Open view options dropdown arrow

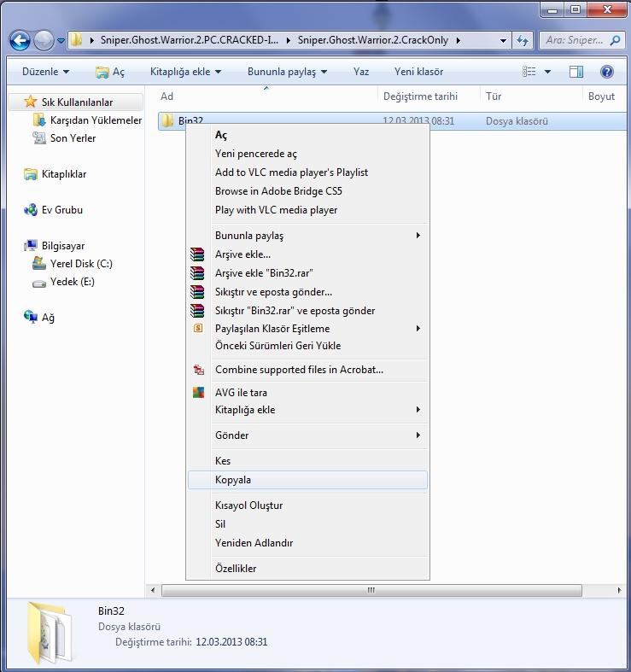[547, 72]
